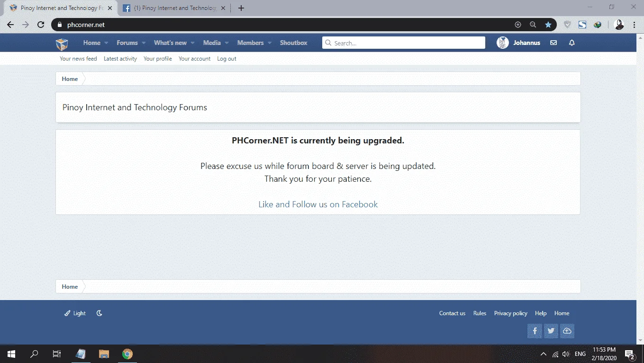
Task: Expand the Media dropdown arrow
Action: 227,43
